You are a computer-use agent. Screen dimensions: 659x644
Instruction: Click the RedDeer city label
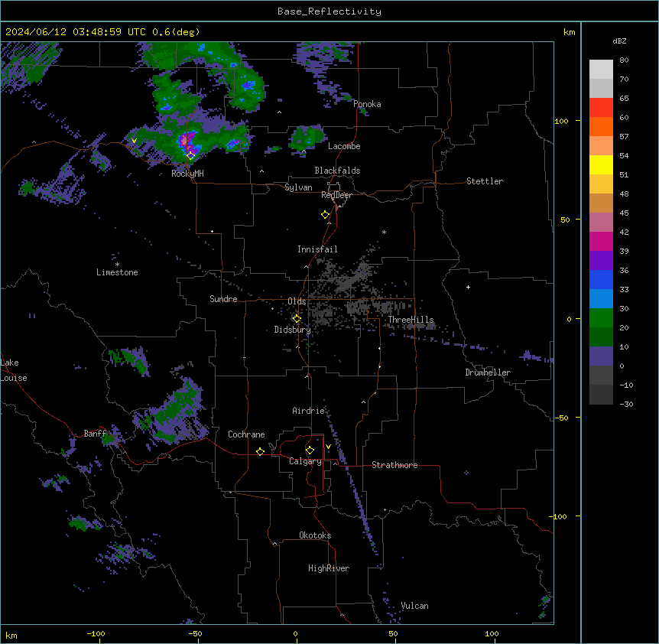click(x=336, y=195)
